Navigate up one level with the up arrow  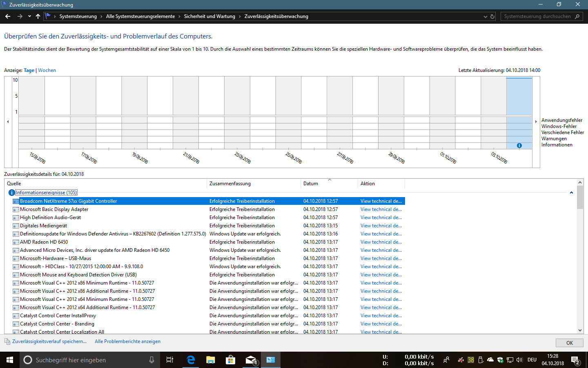pyautogui.click(x=38, y=16)
